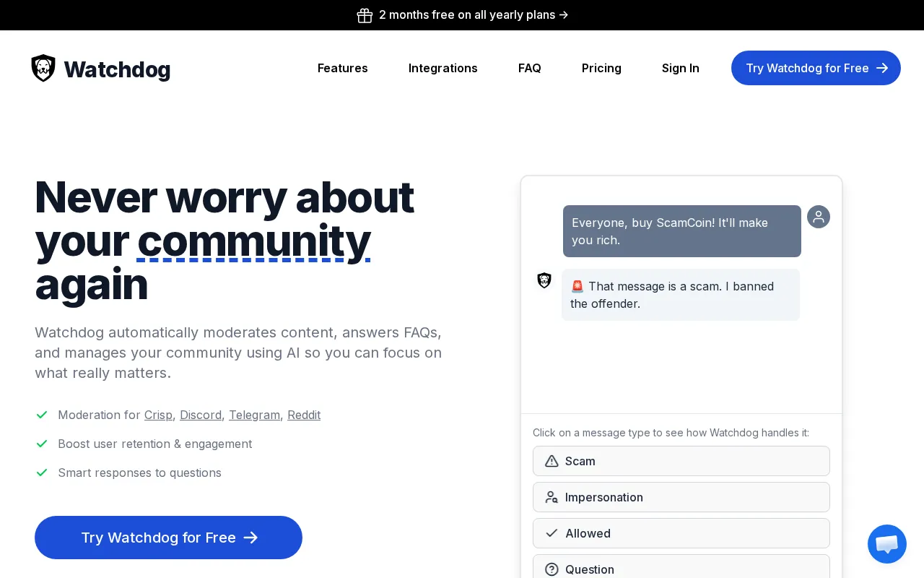
Task: Click the 'Boost user retention & engagement' text
Action: [x=155, y=444]
